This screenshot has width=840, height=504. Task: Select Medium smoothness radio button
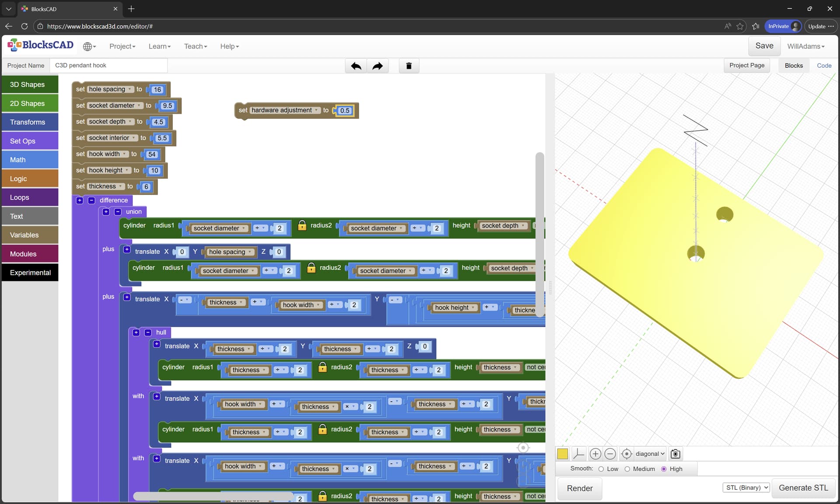pos(627,469)
